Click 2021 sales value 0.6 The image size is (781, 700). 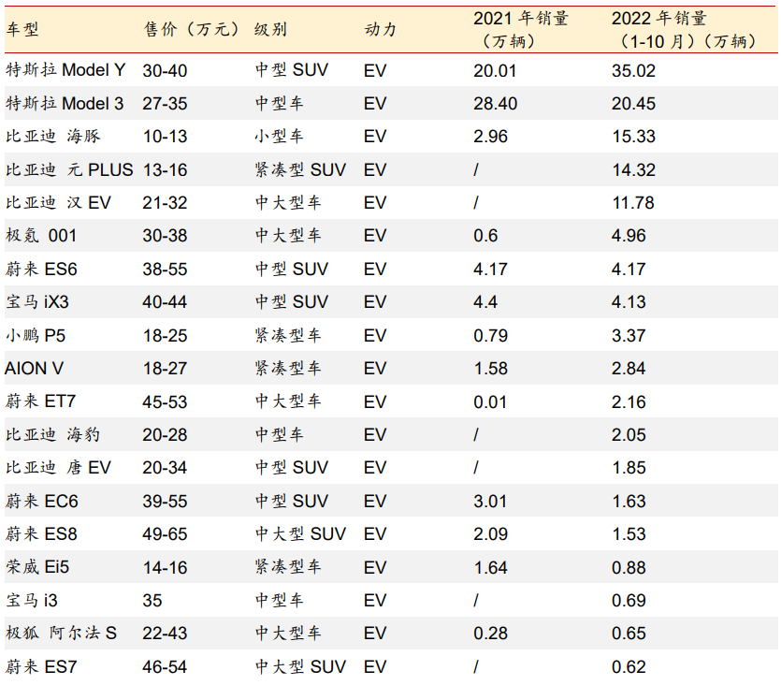485,236
